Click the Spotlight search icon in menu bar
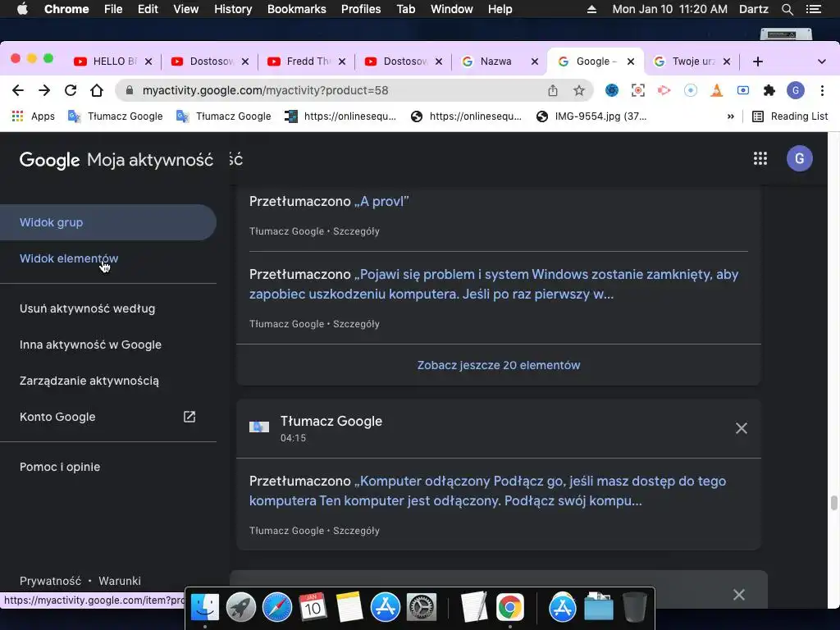Screen dimensions: 840x630 tap(787, 9)
